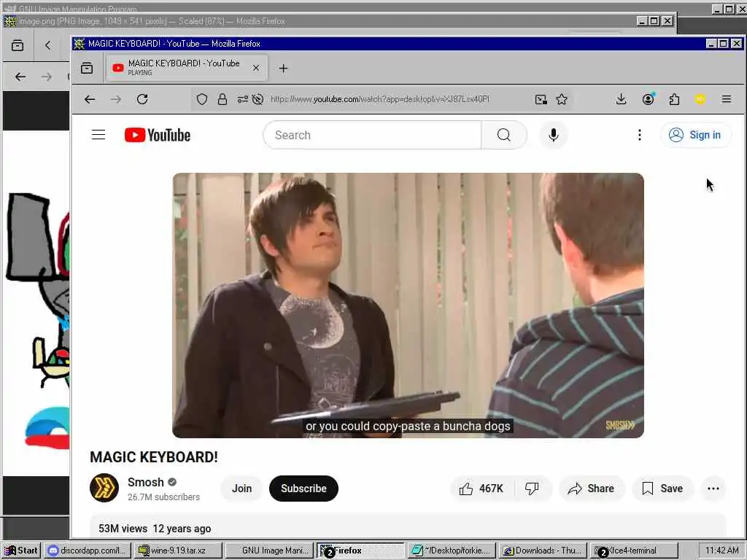
Task: Focus the YouTube Search field
Action: click(x=373, y=135)
